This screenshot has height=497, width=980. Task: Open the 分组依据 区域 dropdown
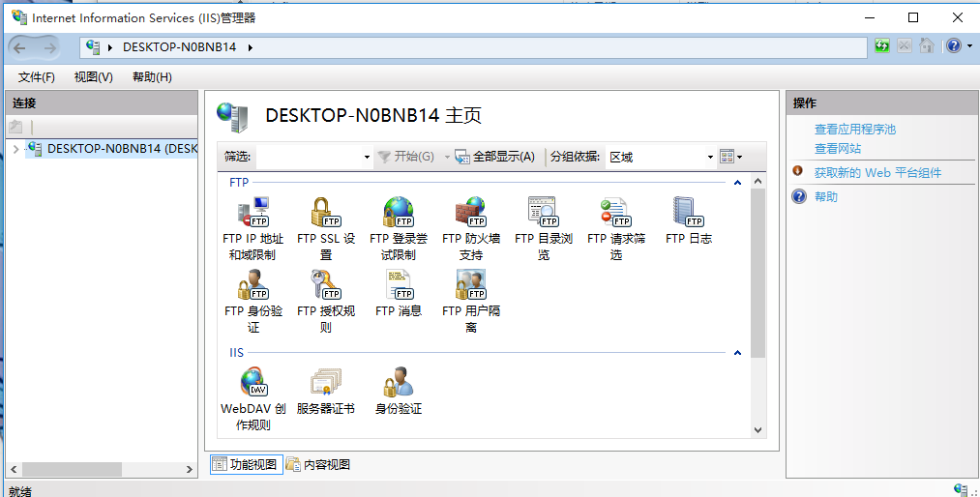(710, 158)
